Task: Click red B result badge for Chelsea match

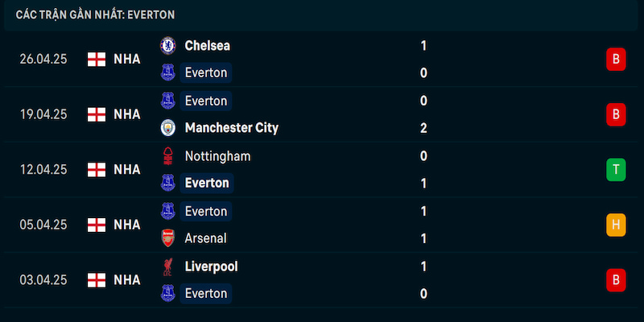Action: (x=616, y=59)
